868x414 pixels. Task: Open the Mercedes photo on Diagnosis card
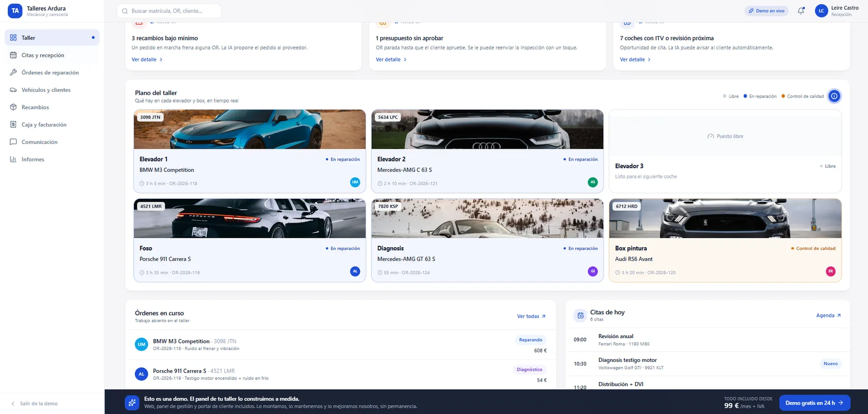[x=487, y=218]
